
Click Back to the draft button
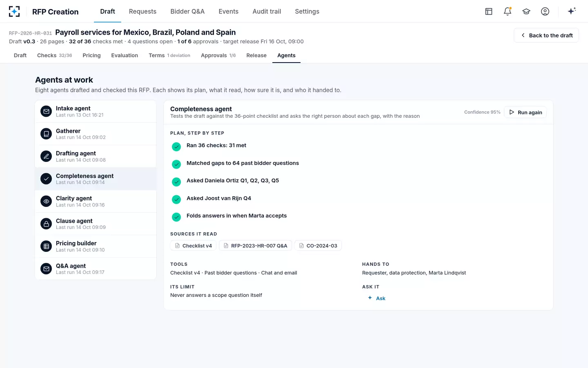546,35
